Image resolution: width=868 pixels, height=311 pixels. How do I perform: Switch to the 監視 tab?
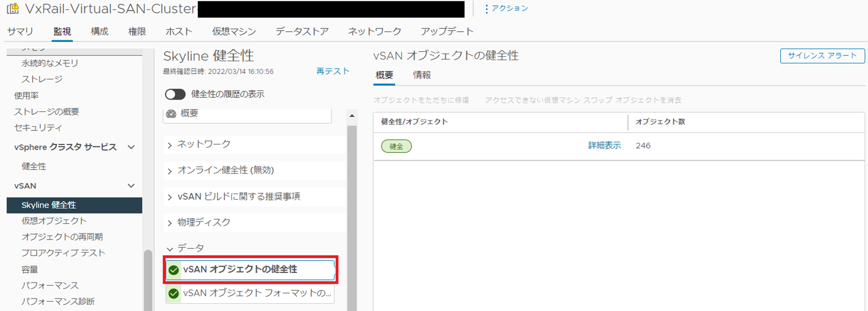click(x=62, y=31)
